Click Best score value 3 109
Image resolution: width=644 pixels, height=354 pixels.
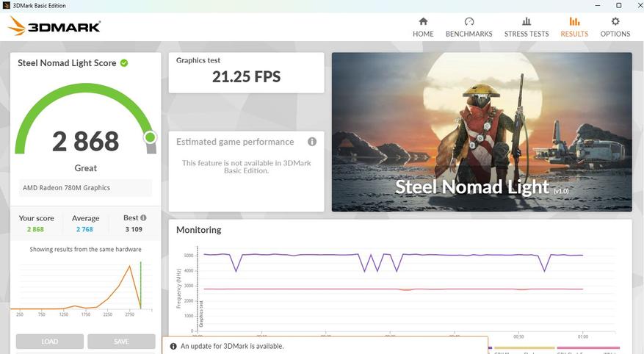point(134,229)
